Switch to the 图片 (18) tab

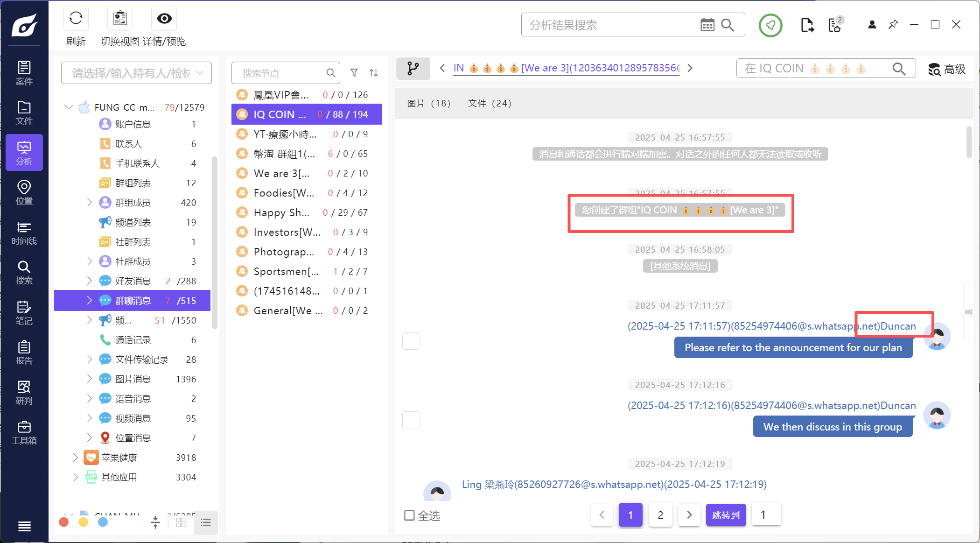point(429,103)
